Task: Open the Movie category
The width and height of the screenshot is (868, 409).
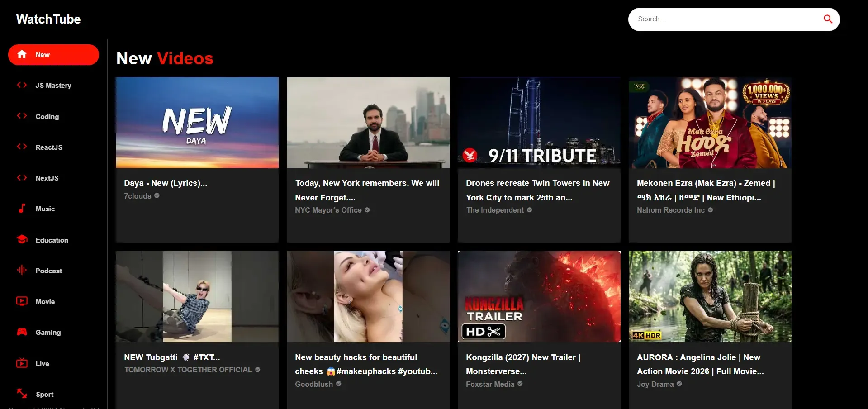Action: (x=45, y=302)
